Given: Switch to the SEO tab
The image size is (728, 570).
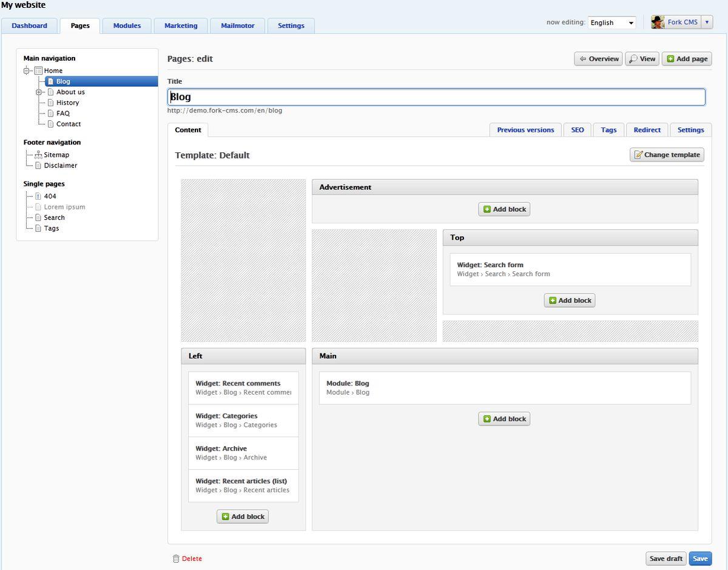Looking at the screenshot, I should coord(577,130).
